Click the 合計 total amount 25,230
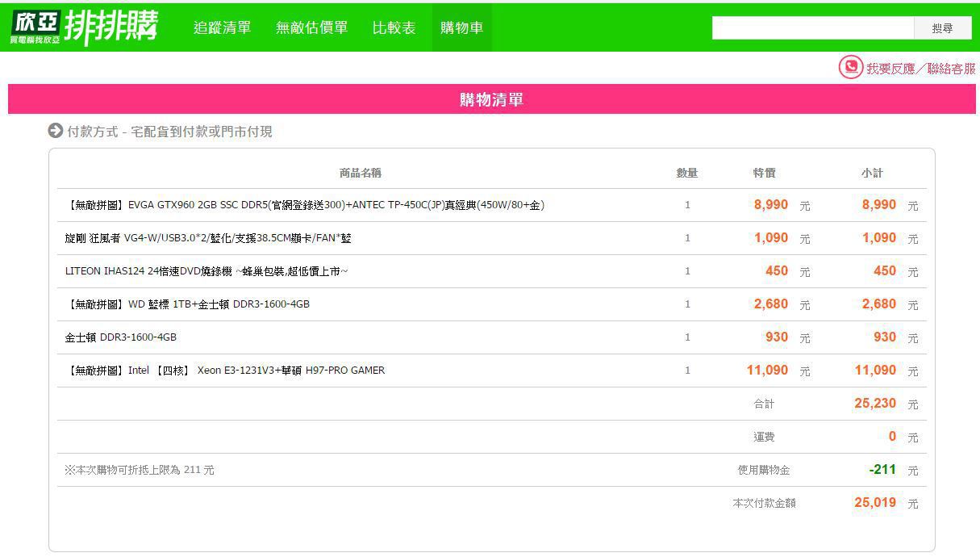The image size is (980, 557). (x=875, y=403)
